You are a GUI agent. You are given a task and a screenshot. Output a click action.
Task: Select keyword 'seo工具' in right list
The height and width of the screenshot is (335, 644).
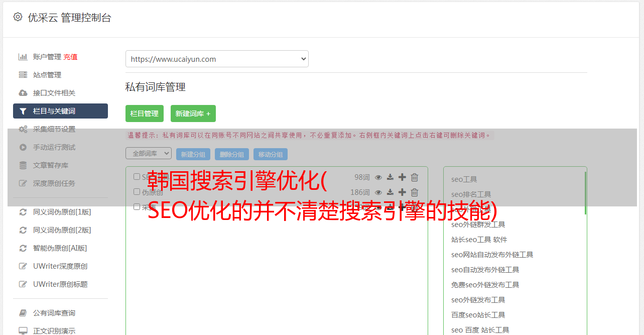click(x=464, y=179)
